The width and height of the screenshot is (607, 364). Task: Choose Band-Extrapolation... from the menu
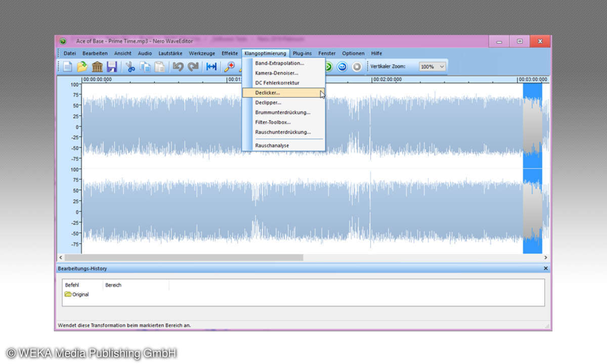[x=284, y=63]
